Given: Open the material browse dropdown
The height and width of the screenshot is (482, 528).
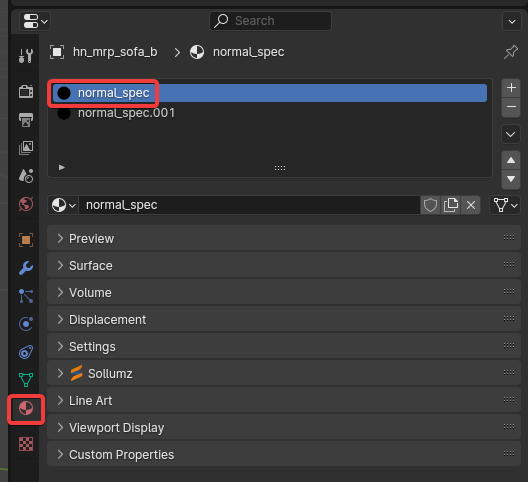Looking at the screenshot, I should point(63,205).
